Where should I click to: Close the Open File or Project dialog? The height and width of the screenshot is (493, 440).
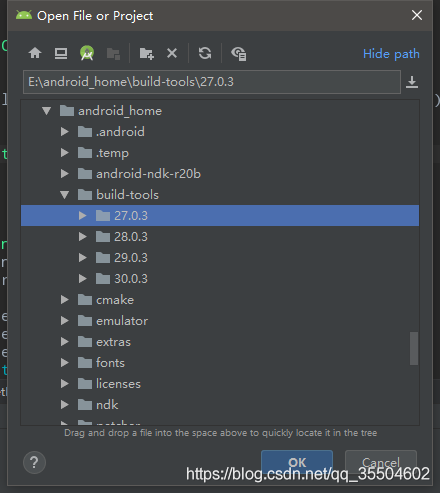click(417, 15)
